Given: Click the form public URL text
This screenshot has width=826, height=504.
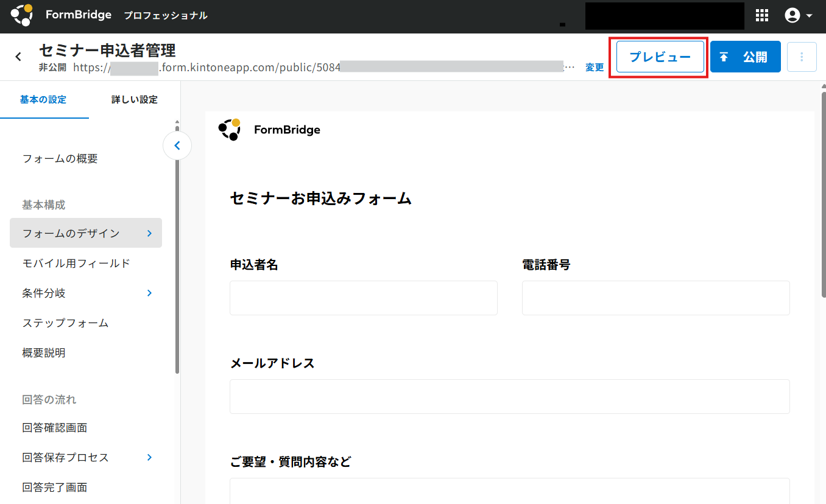Looking at the screenshot, I should pyautogui.click(x=324, y=68).
